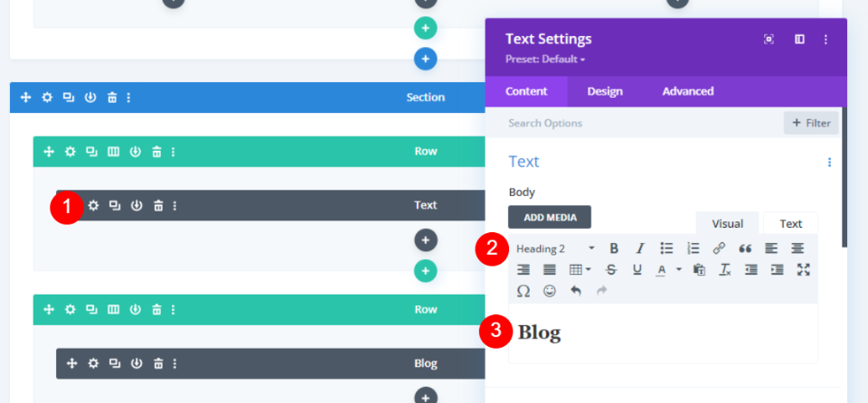Toggle bold formatting in text editor

[613, 248]
